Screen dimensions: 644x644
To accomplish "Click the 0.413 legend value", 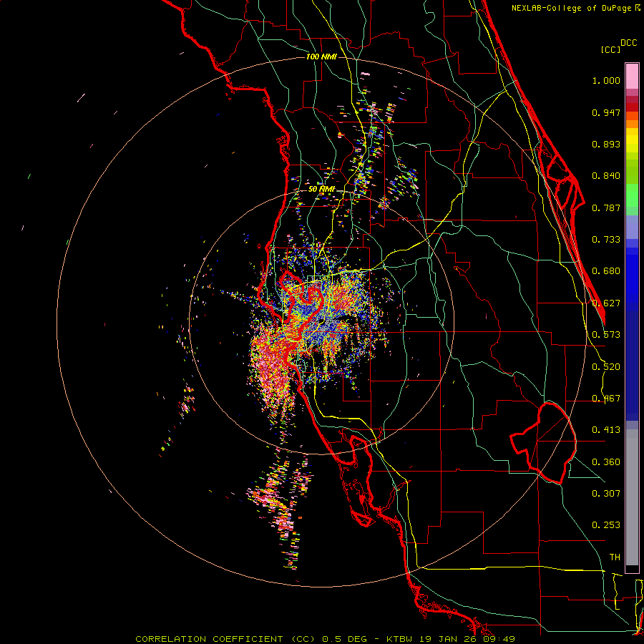I will point(606,430).
